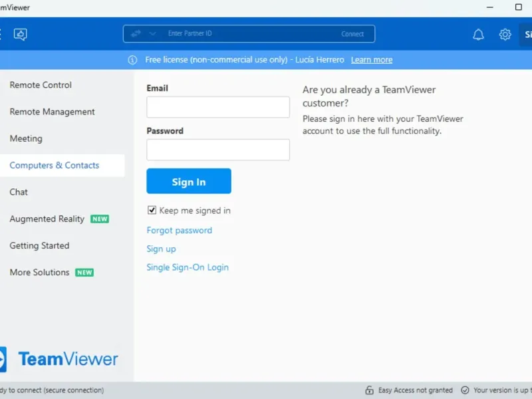The width and height of the screenshot is (532, 399).
Task: Open the Chat section
Action: click(x=19, y=192)
